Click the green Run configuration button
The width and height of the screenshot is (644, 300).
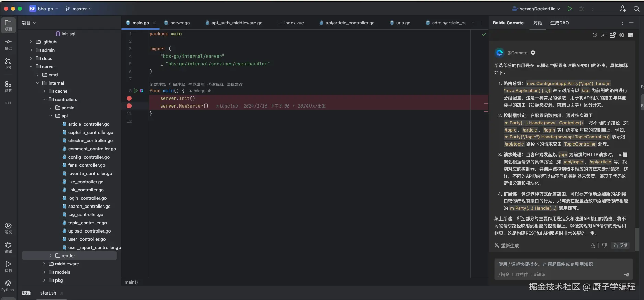570,9
